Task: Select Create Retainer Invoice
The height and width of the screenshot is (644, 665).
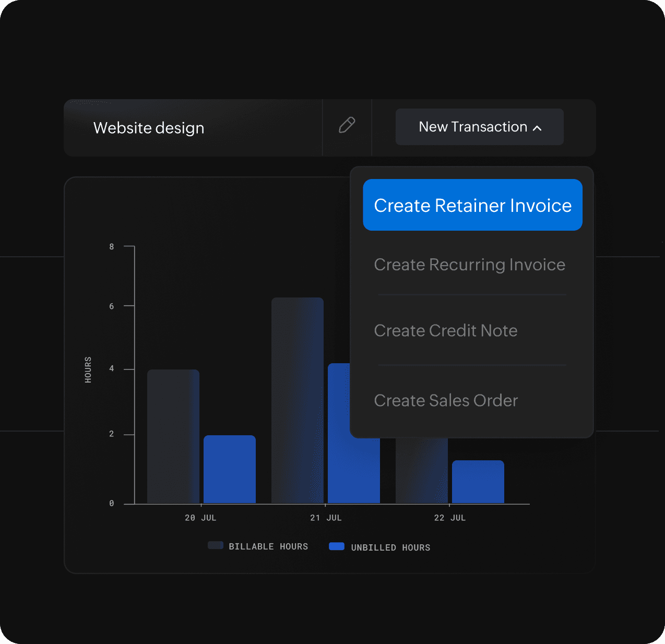Action: (x=472, y=205)
